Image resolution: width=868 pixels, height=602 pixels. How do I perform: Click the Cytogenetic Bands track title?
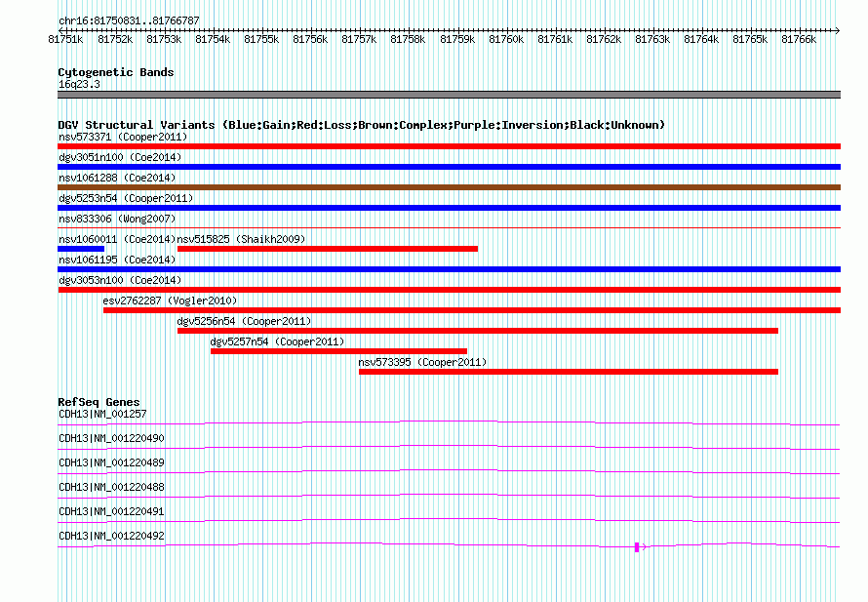tap(116, 72)
